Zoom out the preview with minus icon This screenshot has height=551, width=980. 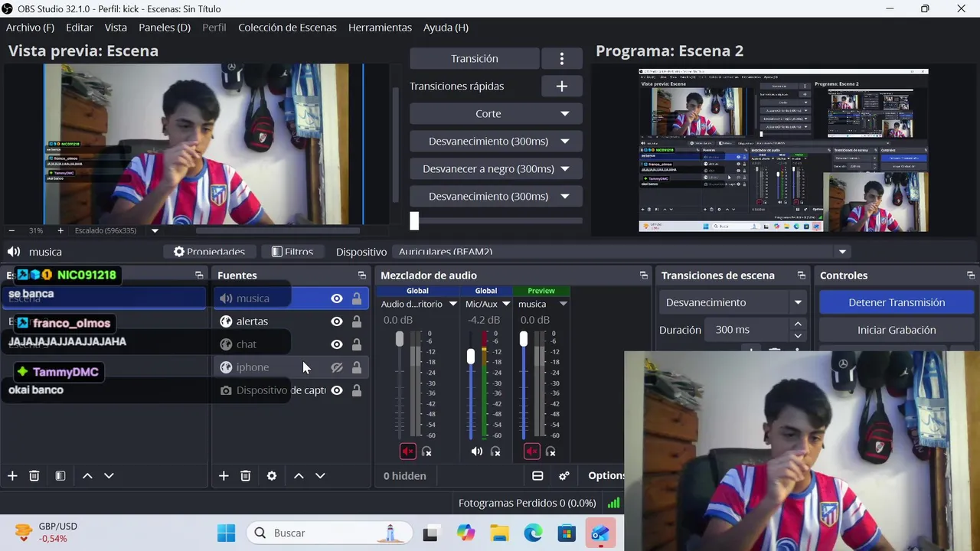pyautogui.click(x=11, y=230)
